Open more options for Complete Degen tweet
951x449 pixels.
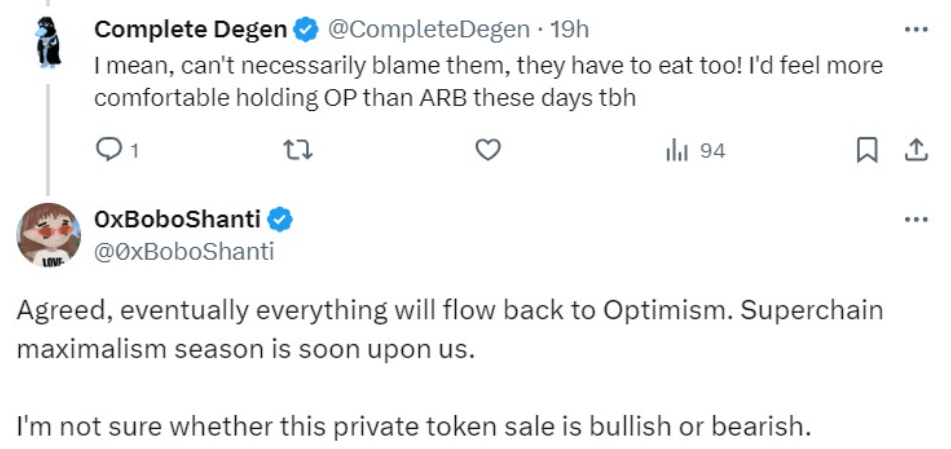point(915,30)
